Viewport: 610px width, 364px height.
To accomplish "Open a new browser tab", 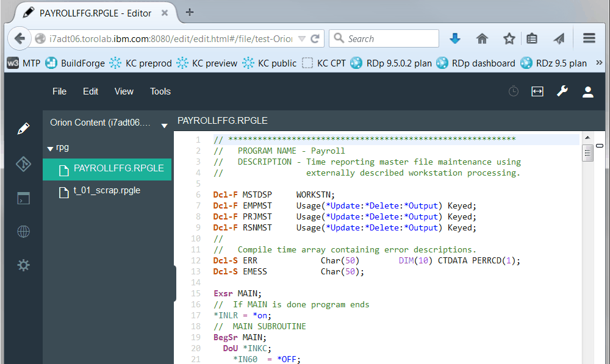I will click(x=189, y=12).
